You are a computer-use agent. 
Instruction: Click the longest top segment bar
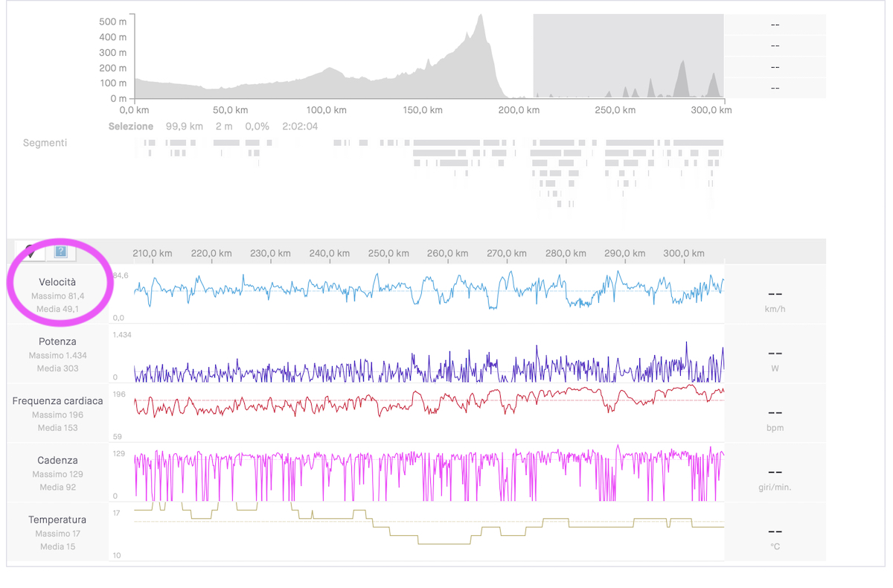pyautogui.click(x=446, y=142)
